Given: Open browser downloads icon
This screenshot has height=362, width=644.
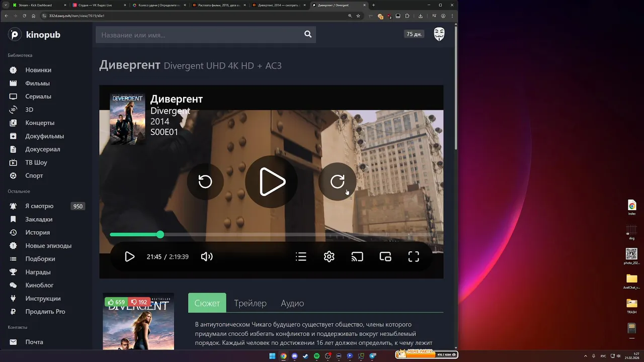Looking at the screenshot, I should (421, 16).
